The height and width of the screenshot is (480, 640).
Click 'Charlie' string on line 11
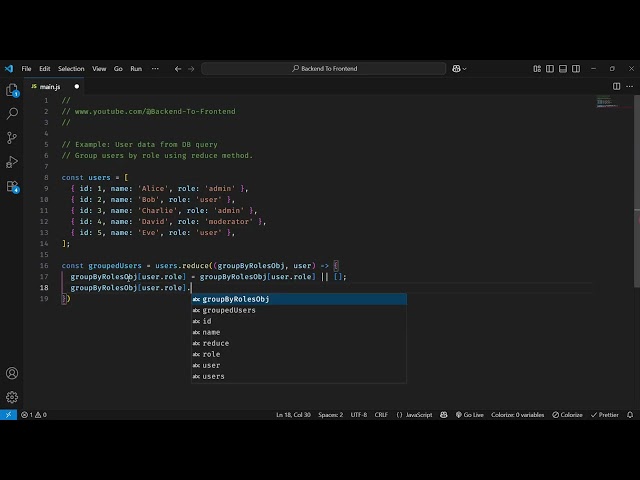point(158,211)
